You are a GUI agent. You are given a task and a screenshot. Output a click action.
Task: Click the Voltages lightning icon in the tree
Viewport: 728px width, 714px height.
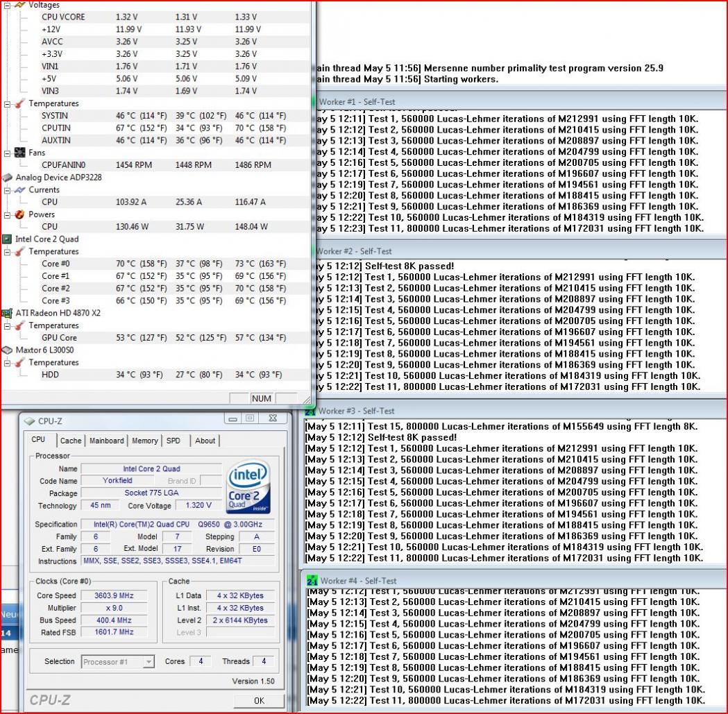pos(20,5)
